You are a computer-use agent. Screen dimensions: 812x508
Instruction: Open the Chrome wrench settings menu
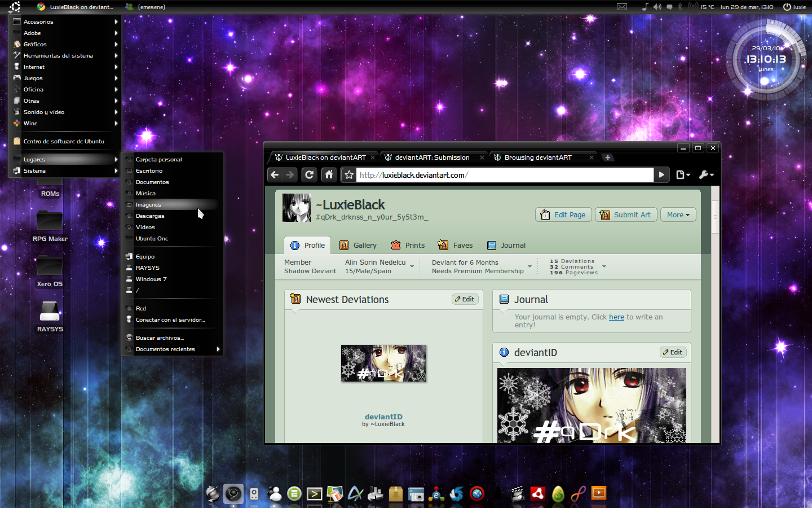click(x=706, y=175)
